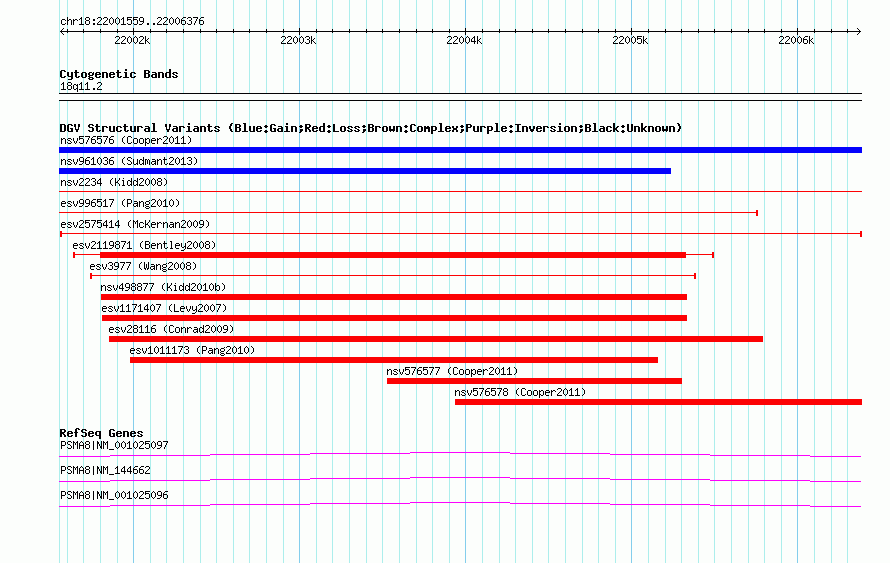
Task: Open nsv576578 (Cooper2011) label
Action: pyautogui.click(x=520, y=392)
